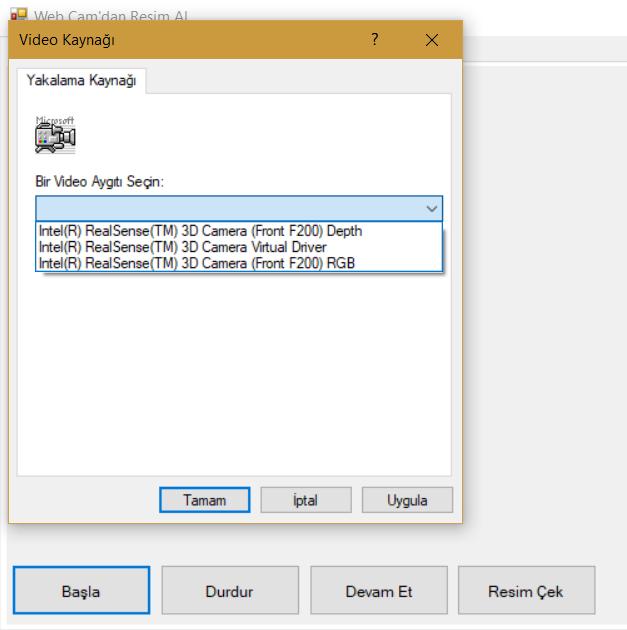Cancel with the İptal button
The width and height of the screenshot is (627, 630).
click(x=306, y=500)
